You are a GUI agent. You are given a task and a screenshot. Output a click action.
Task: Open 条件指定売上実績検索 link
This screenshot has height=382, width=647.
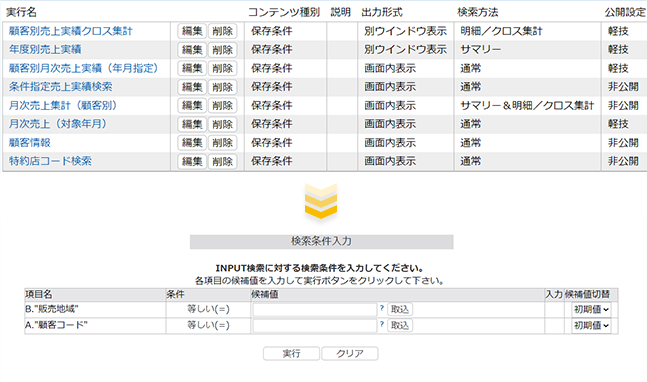(60, 87)
